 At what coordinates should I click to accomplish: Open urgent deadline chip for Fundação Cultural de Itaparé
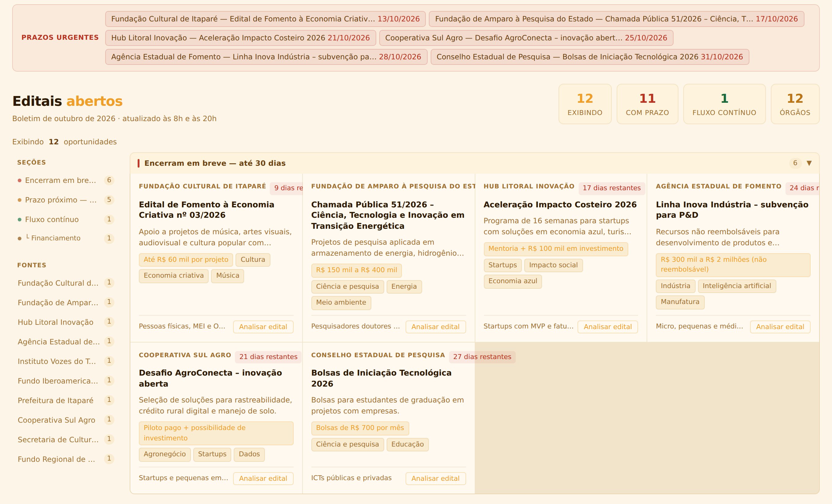coord(266,19)
